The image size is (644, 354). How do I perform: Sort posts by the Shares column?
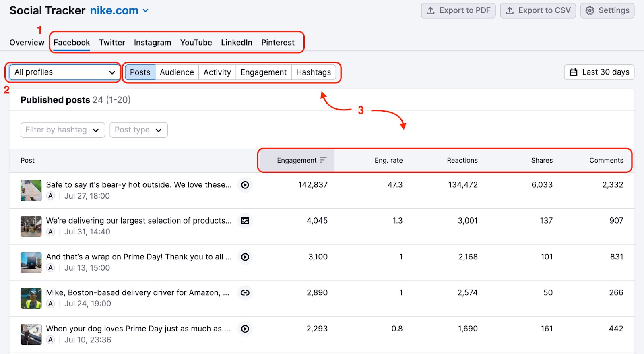(x=542, y=160)
